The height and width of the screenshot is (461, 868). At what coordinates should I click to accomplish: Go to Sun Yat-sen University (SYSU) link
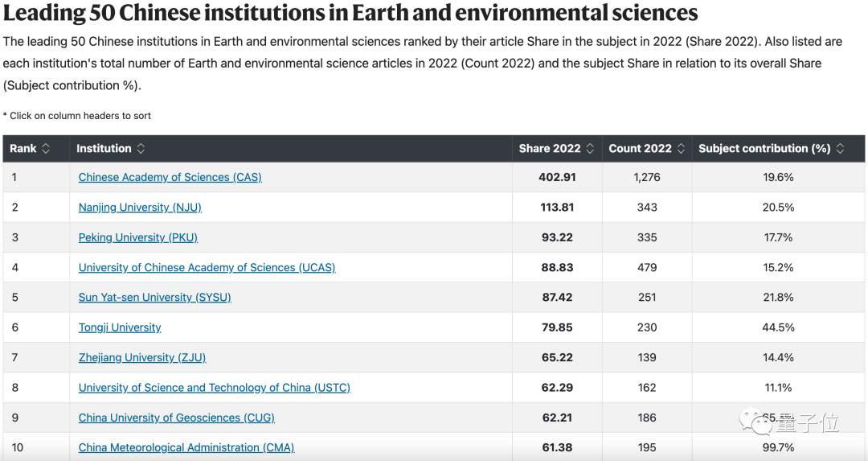154,298
